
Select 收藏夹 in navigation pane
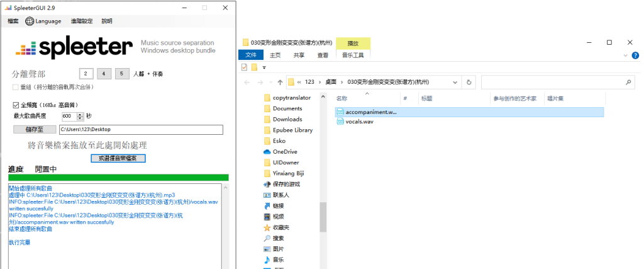[x=277, y=227]
